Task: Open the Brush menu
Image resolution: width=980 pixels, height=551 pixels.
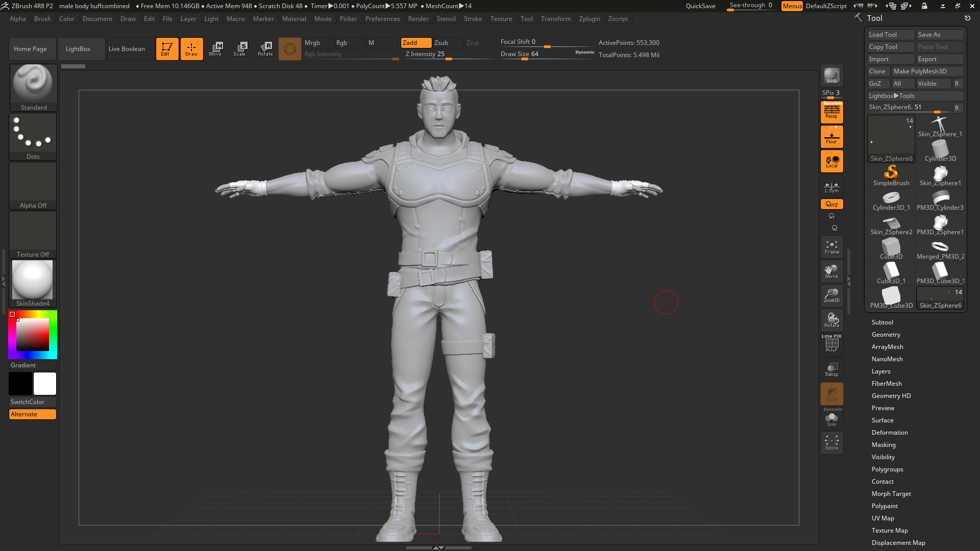Action: click(x=42, y=19)
